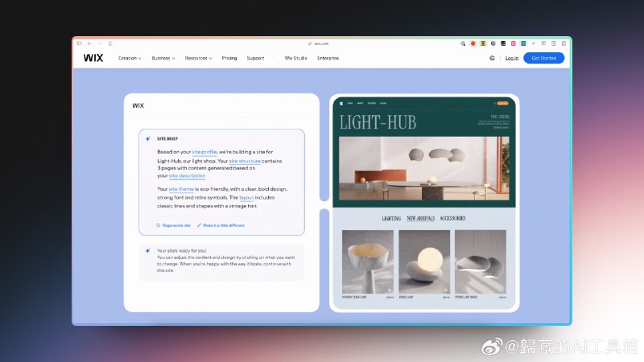Click the LIGHT-HUB title in the preview
644x362 pixels.
click(378, 122)
